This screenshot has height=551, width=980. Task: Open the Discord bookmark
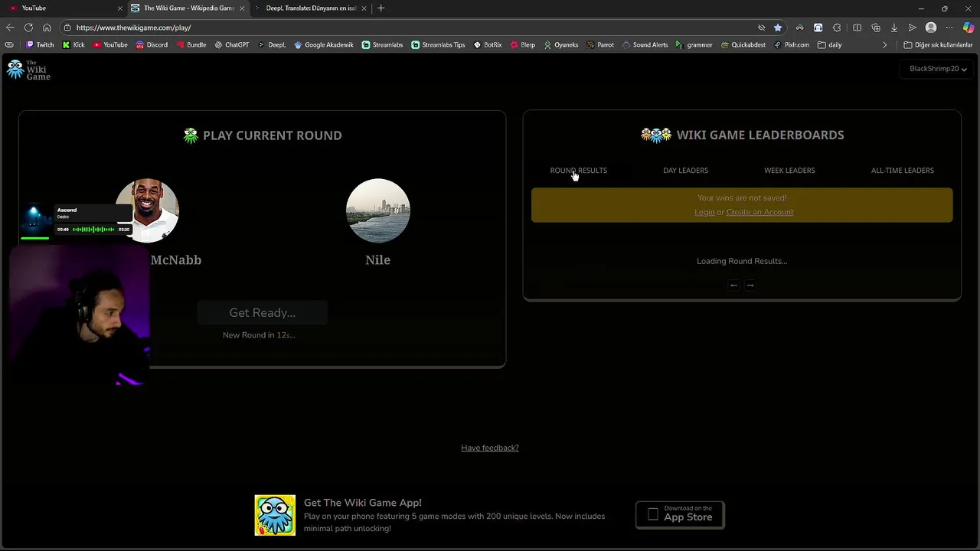coord(151,45)
